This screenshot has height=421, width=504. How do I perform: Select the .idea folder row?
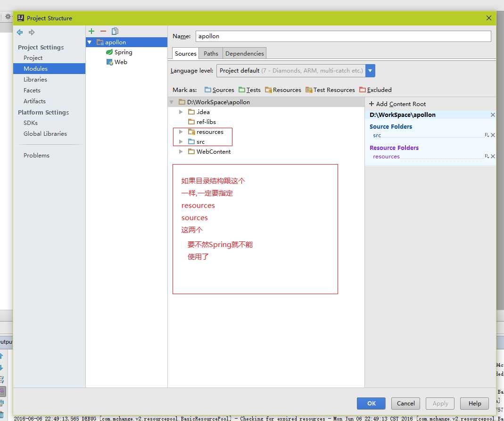(x=266, y=112)
